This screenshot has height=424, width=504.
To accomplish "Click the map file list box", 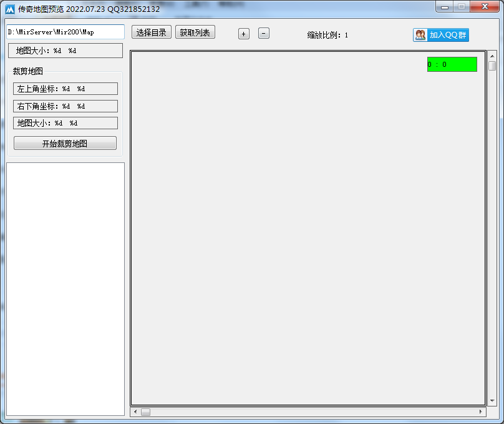I will pyautogui.click(x=65, y=289).
